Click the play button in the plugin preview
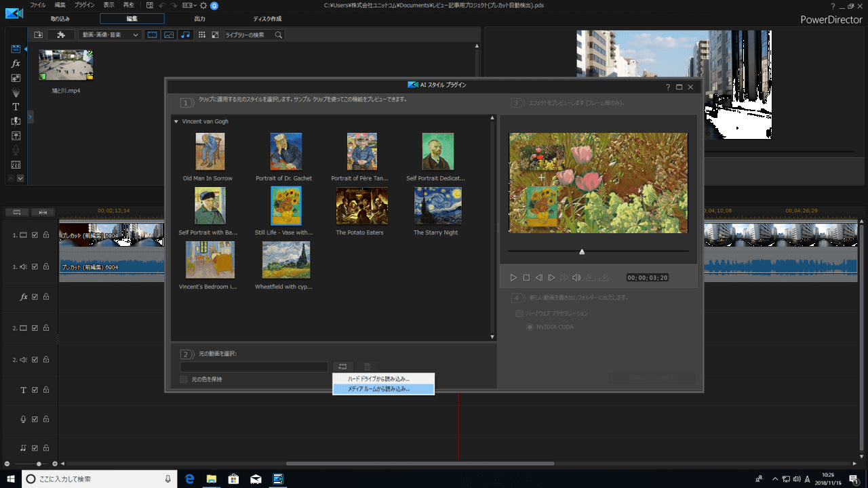Screen dimensions: 868x488 (513, 278)
